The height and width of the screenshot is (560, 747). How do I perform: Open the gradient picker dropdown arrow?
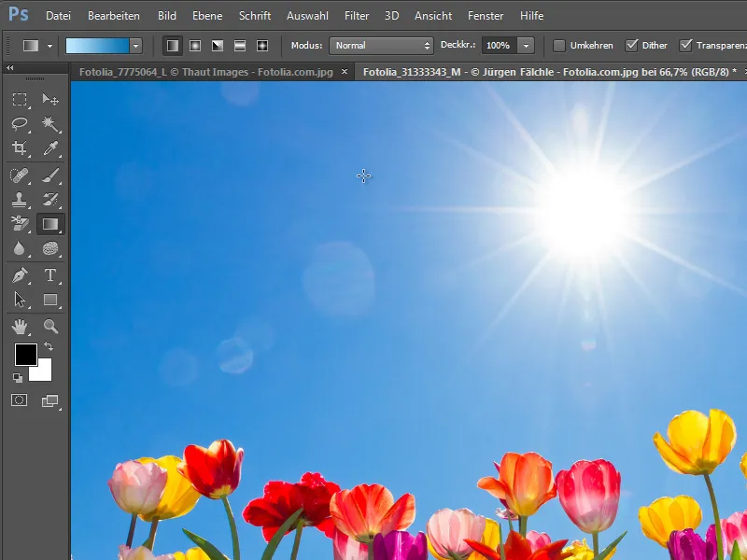(x=135, y=46)
